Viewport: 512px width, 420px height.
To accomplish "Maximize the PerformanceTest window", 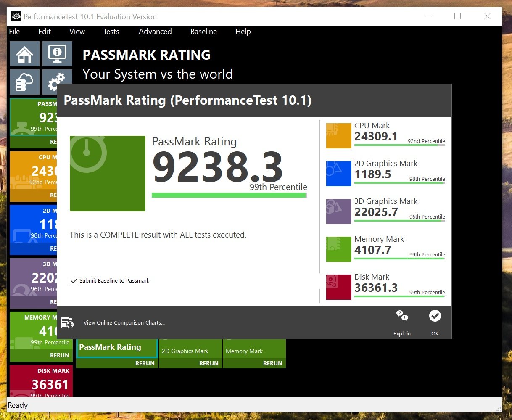I will [457, 16].
